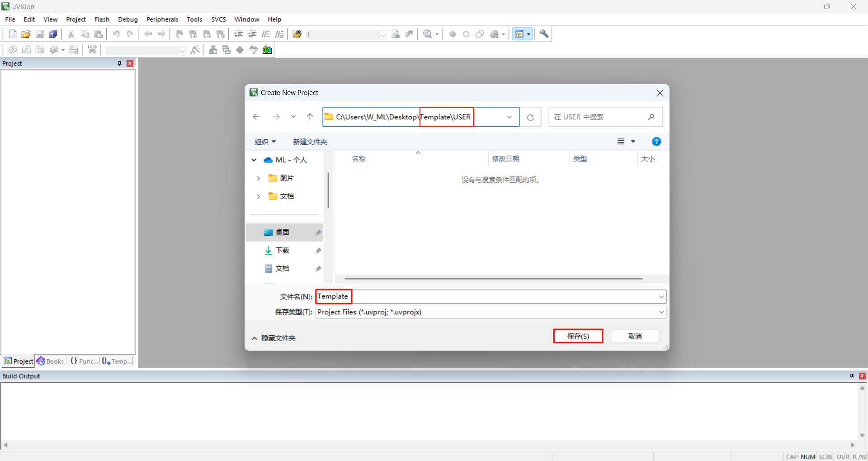Collapse the ML - 个人 tree node

[x=254, y=160]
